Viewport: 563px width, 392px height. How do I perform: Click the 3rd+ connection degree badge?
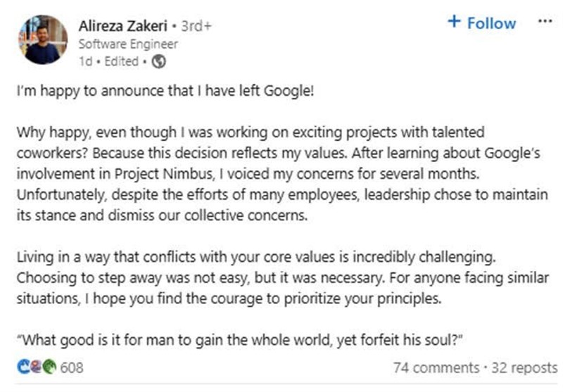pos(197,27)
